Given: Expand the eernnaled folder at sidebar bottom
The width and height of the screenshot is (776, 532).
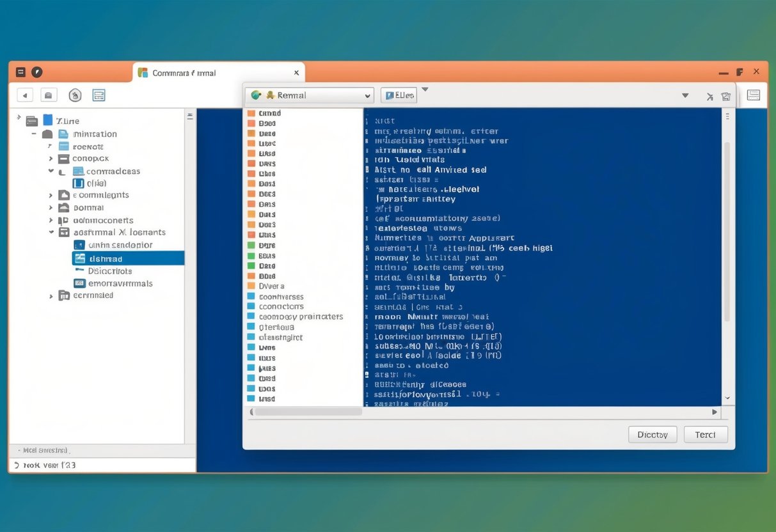Looking at the screenshot, I should coord(51,295).
